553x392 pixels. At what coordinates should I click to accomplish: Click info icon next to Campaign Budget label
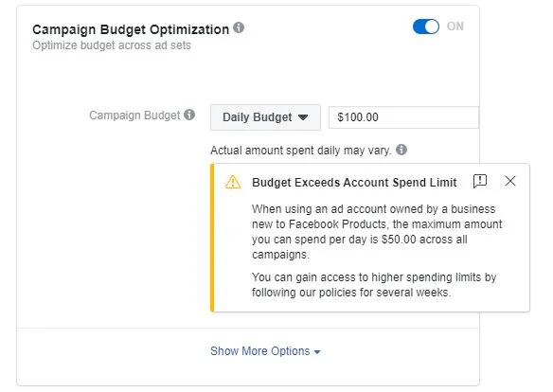[189, 115]
